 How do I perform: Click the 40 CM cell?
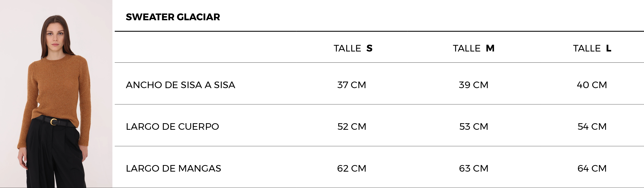592,85
